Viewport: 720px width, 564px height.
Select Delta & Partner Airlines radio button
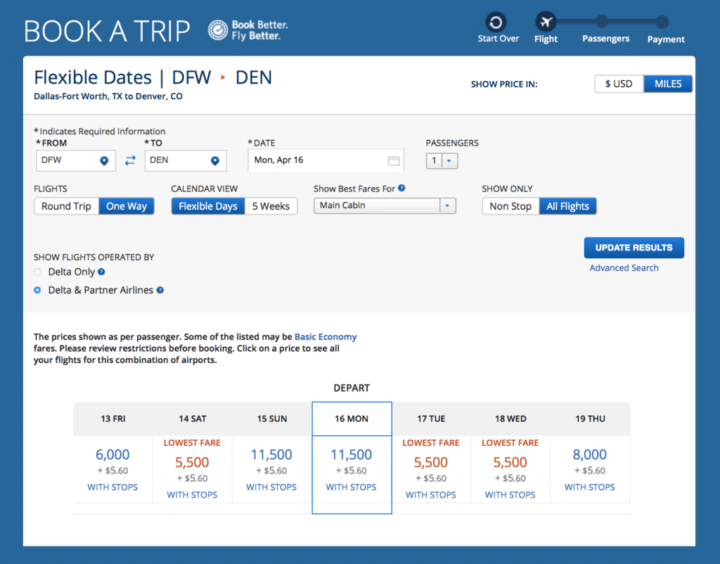(38, 290)
